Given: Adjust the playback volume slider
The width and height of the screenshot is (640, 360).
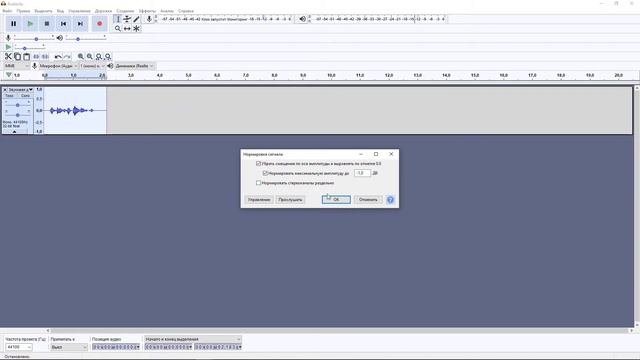Looking at the screenshot, I should (x=86, y=38).
